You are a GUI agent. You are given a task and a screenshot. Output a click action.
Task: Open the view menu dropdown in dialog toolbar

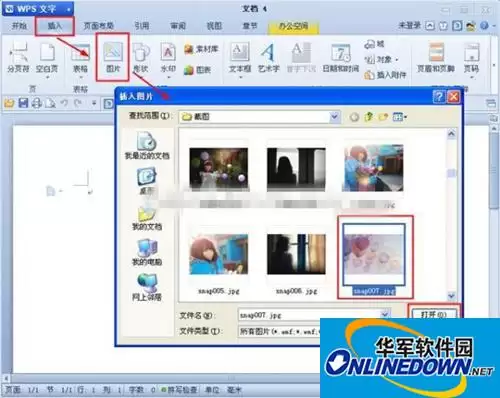pyautogui.click(x=400, y=117)
